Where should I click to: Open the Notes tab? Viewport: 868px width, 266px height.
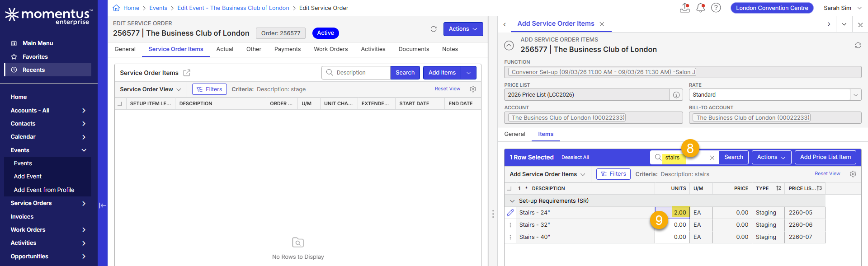[450, 49]
